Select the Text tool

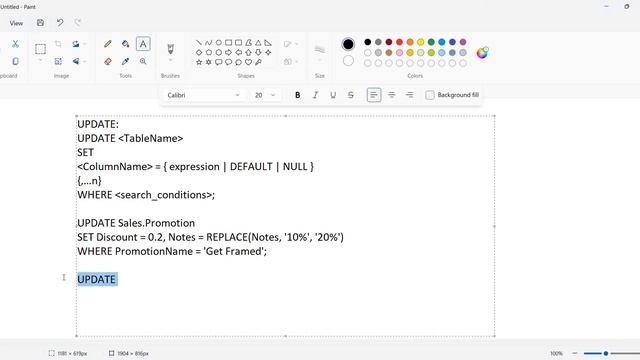[x=143, y=44]
